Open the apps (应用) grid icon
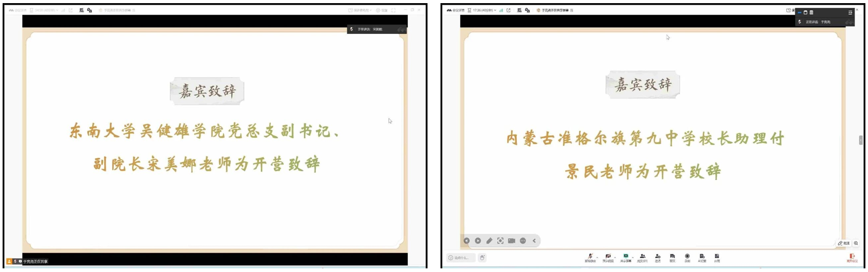Image resolution: width=868 pixels, height=272 pixels. pyautogui.click(x=717, y=256)
